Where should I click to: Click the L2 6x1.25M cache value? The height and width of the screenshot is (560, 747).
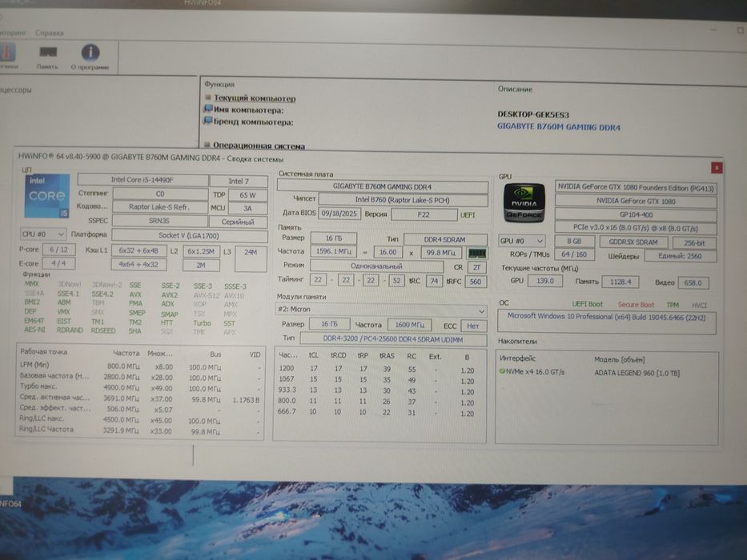pyautogui.click(x=201, y=251)
